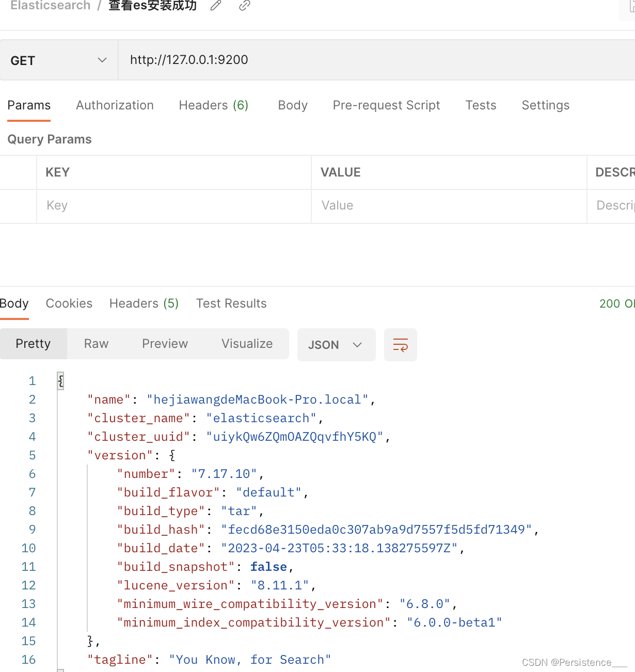Click the Description input cell
The image size is (635, 672).
coord(611,205)
